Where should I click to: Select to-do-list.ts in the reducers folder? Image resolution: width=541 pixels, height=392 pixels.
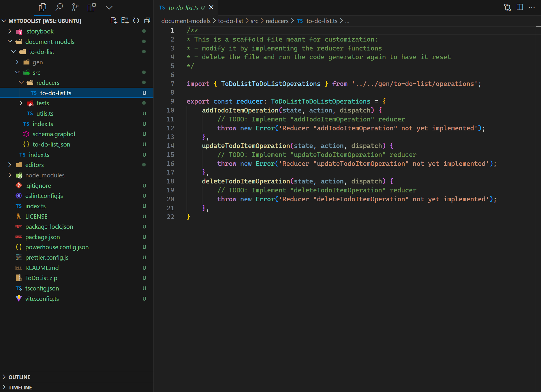[77, 93]
